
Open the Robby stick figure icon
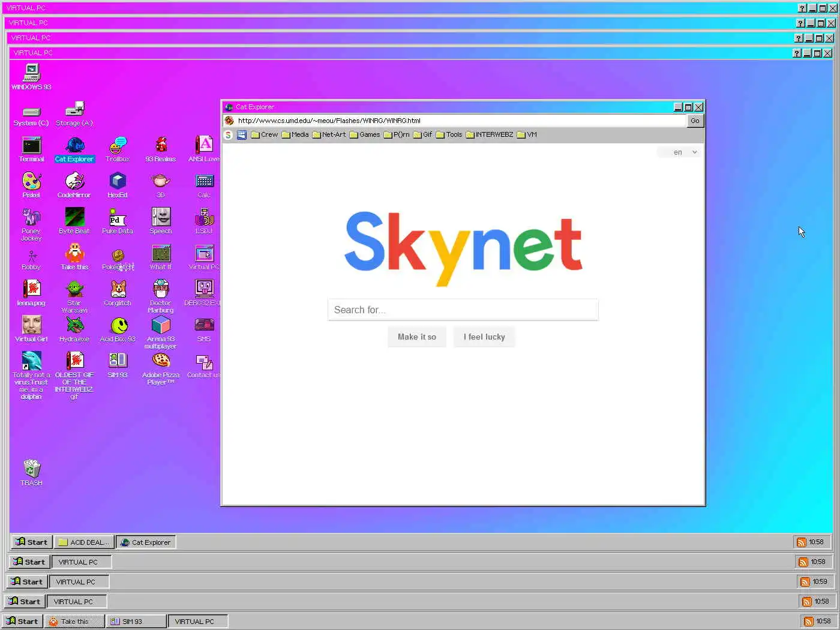(31, 260)
